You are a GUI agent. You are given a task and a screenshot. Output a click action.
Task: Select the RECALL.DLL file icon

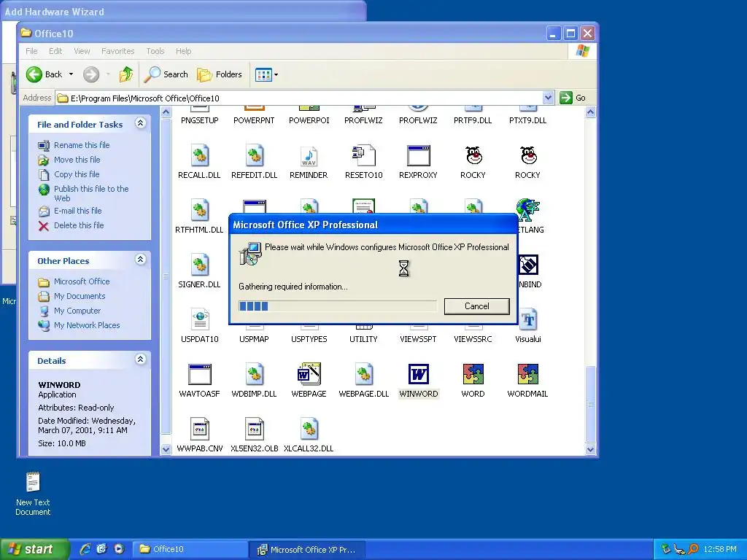200,155
